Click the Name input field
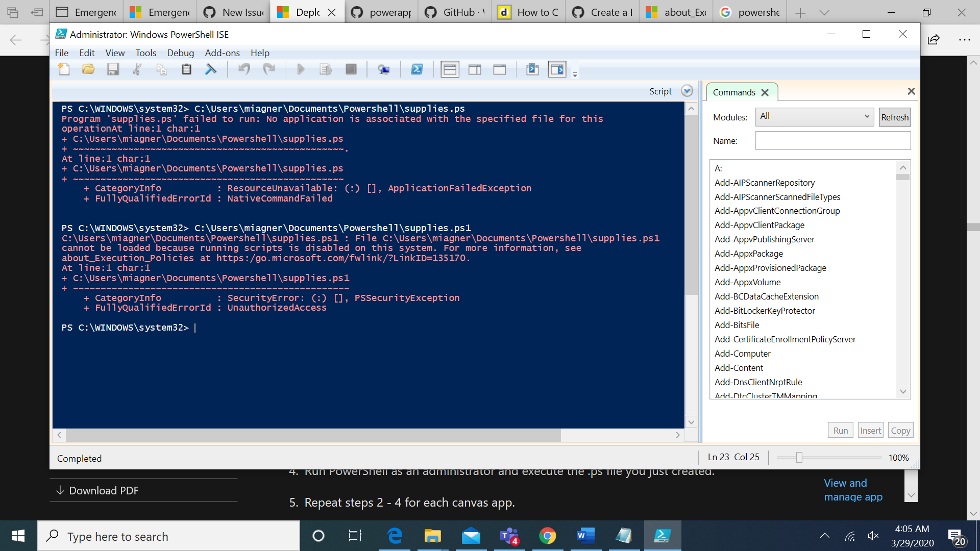 [x=832, y=141]
